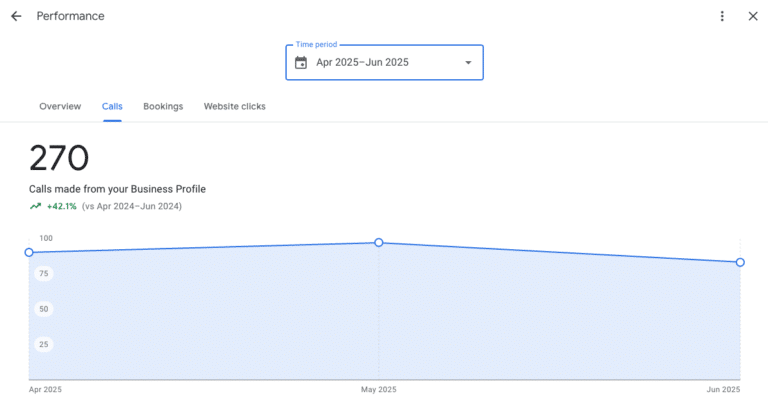Open the three-dot more options menu

[722, 16]
